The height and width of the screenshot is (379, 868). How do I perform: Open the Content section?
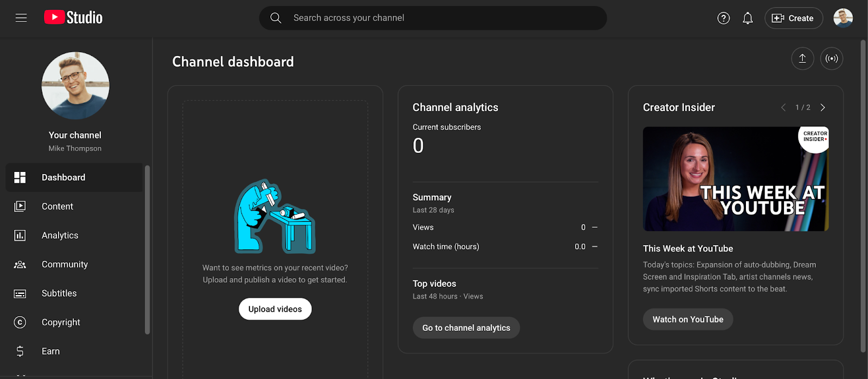pyautogui.click(x=74, y=206)
